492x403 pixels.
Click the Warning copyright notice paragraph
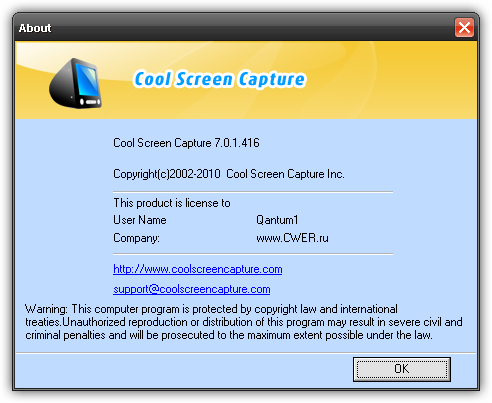click(x=244, y=322)
